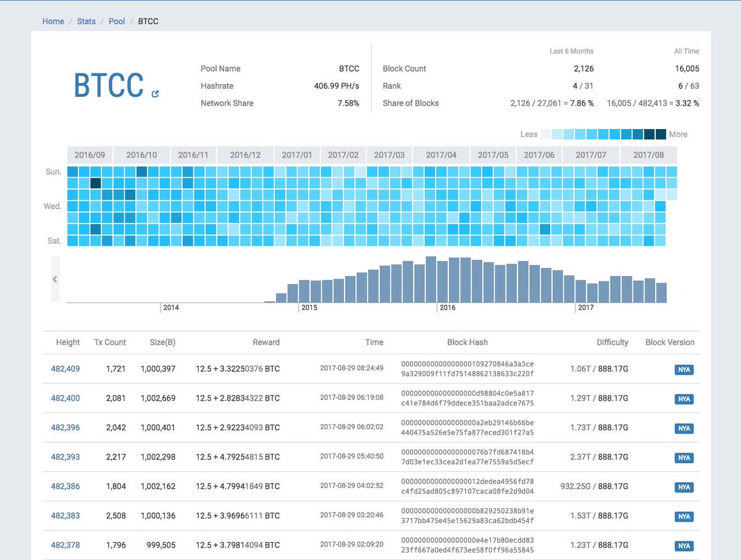Select the 2016/10 month header
Image resolution: width=741 pixels, height=560 pixels.
click(141, 155)
